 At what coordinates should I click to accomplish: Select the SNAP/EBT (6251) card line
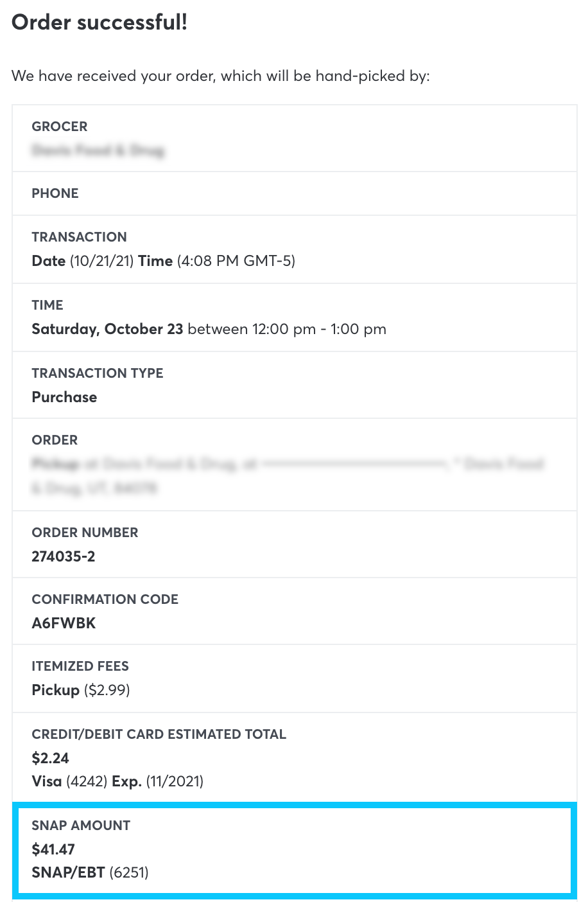(x=90, y=873)
